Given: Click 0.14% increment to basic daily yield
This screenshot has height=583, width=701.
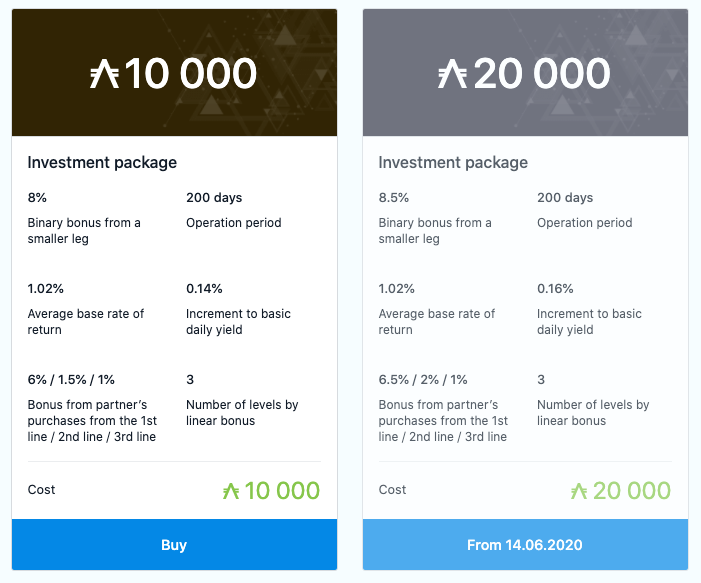Looking at the screenshot, I should click(x=204, y=289).
